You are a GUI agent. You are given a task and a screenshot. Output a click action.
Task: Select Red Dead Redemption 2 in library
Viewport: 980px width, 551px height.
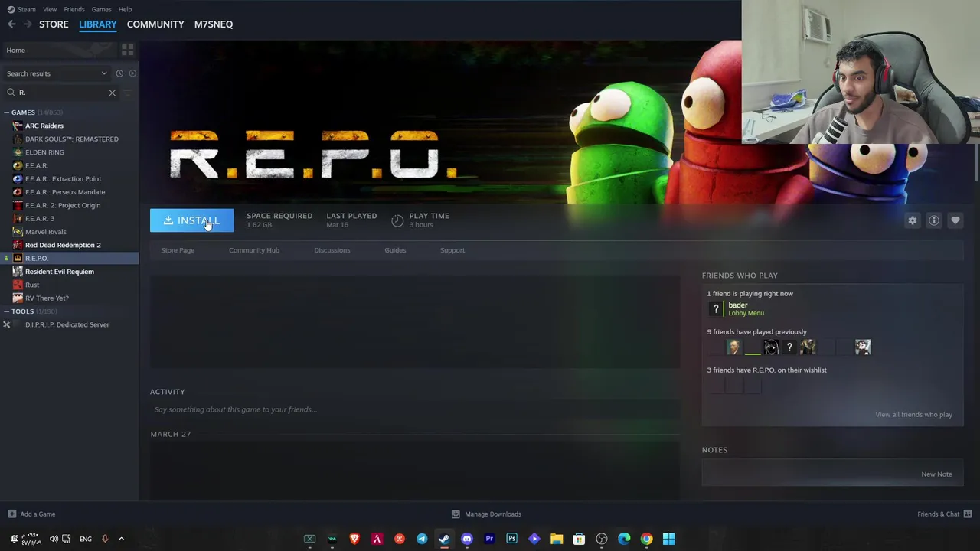coord(63,245)
